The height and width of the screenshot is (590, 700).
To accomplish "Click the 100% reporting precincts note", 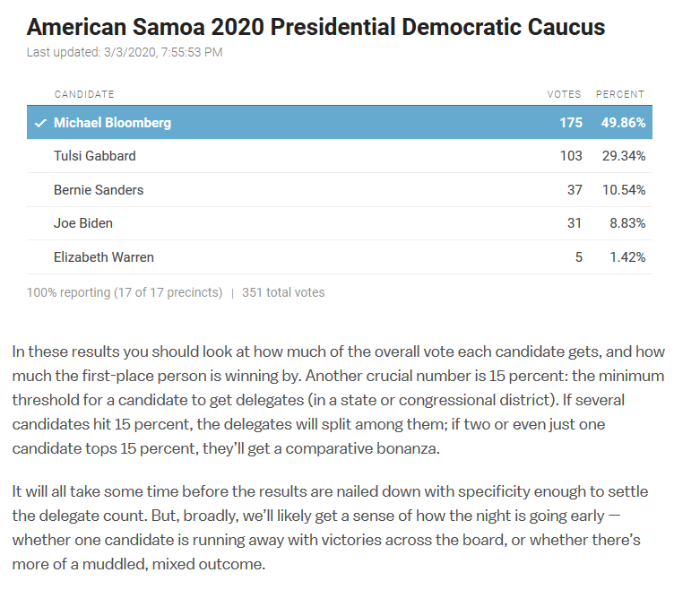I will tap(125, 292).
